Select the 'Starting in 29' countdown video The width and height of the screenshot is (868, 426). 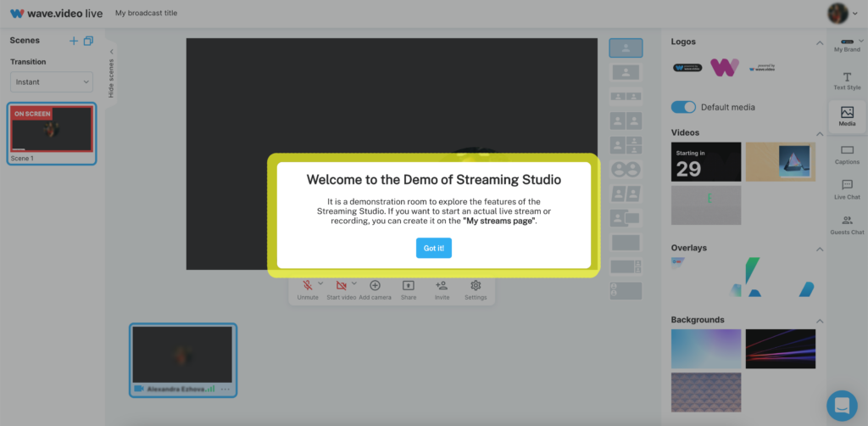tap(706, 162)
